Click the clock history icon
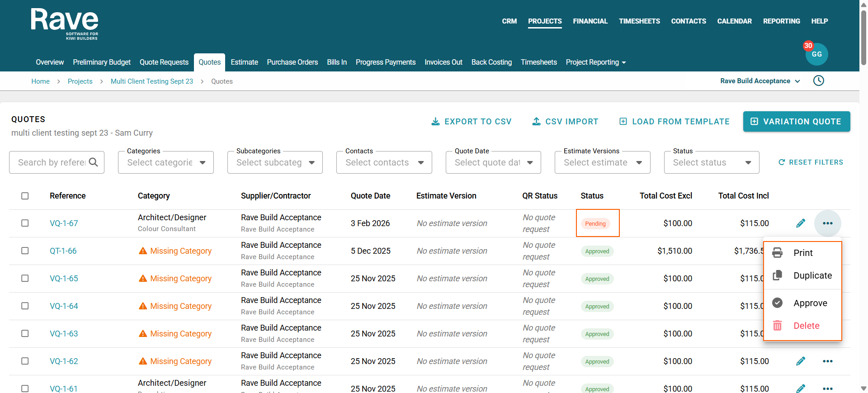 [818, 80]
